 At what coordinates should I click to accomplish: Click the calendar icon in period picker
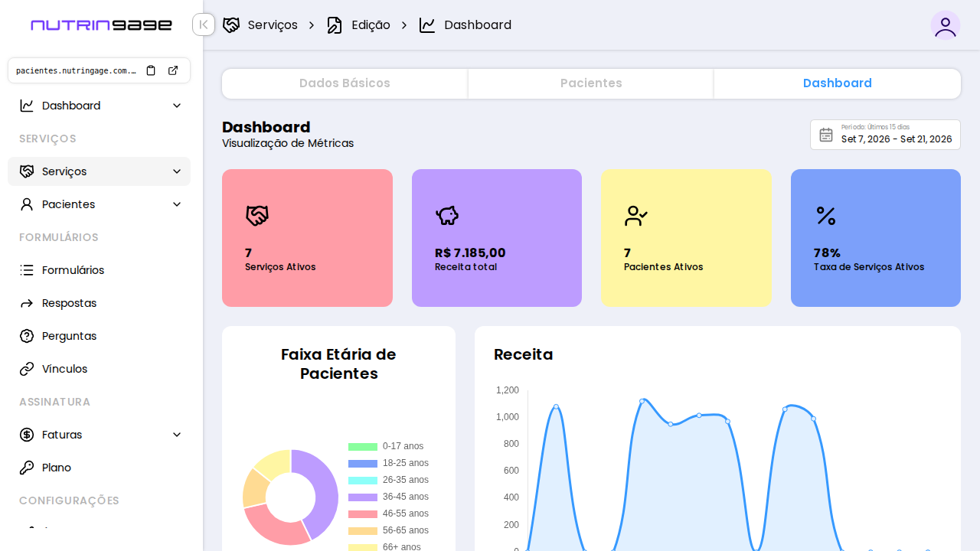click(826, 135)
